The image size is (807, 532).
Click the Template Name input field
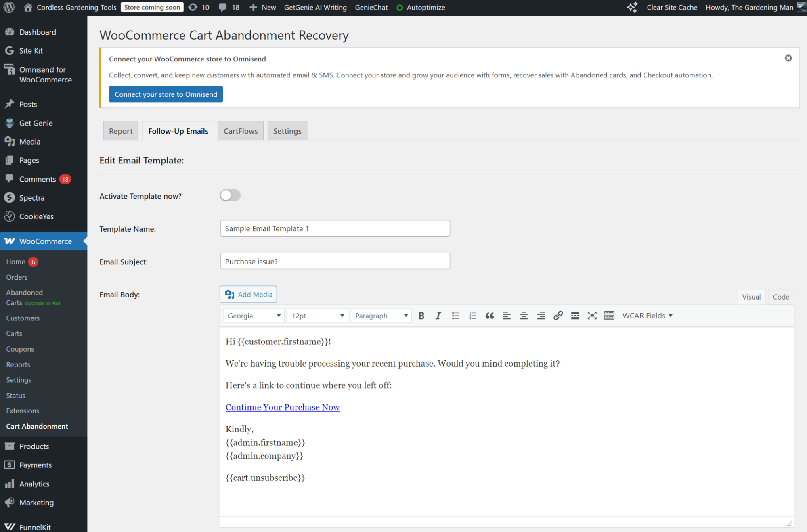335,228
